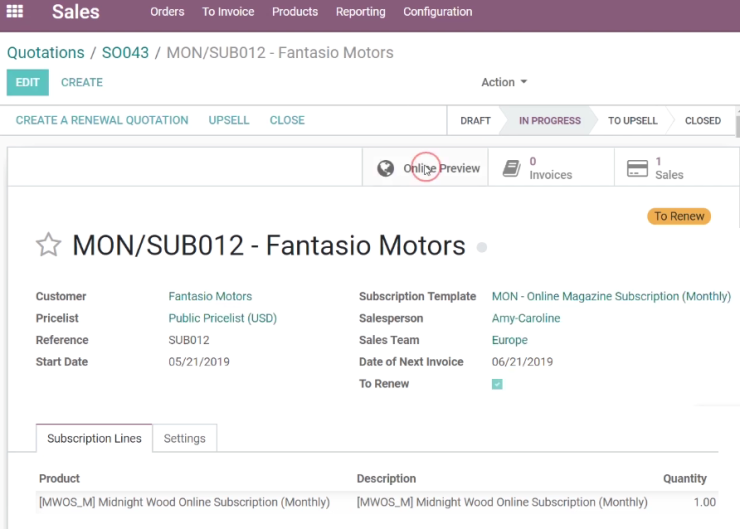Open the Configuration menu
This screenshot has height=529, width=740.
(437, 12)
